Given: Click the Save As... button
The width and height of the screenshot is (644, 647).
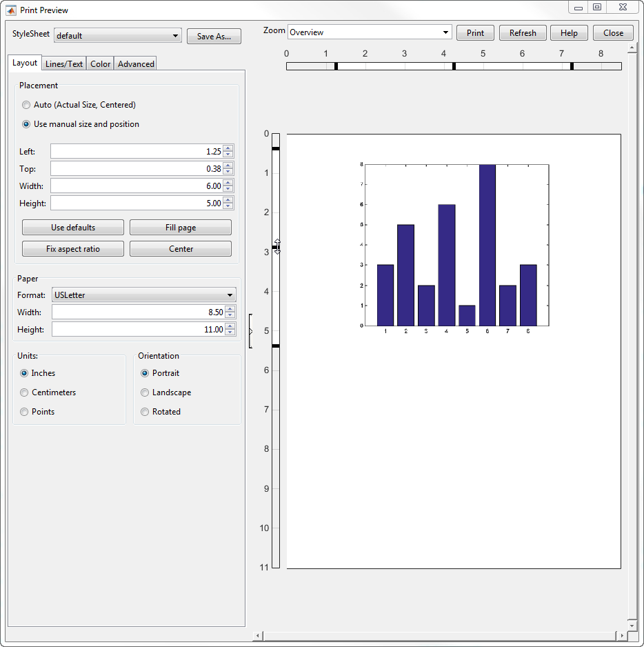Looking at the screenshot, I should (x=214, y=37).
